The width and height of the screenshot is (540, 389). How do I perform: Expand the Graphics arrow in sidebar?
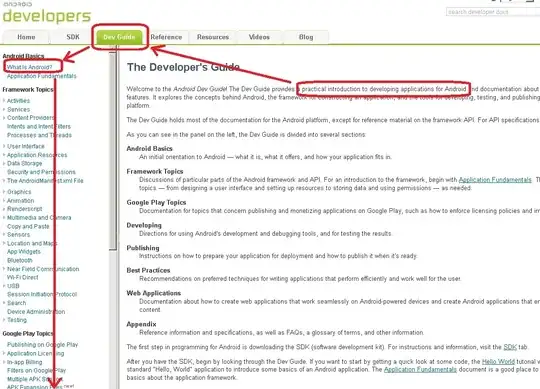coord(4,192)
